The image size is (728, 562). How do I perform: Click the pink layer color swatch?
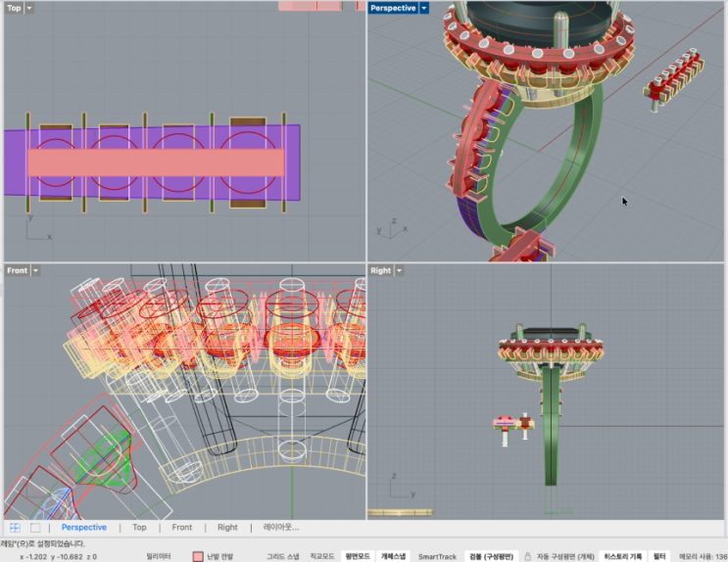[x=198, y=555]
